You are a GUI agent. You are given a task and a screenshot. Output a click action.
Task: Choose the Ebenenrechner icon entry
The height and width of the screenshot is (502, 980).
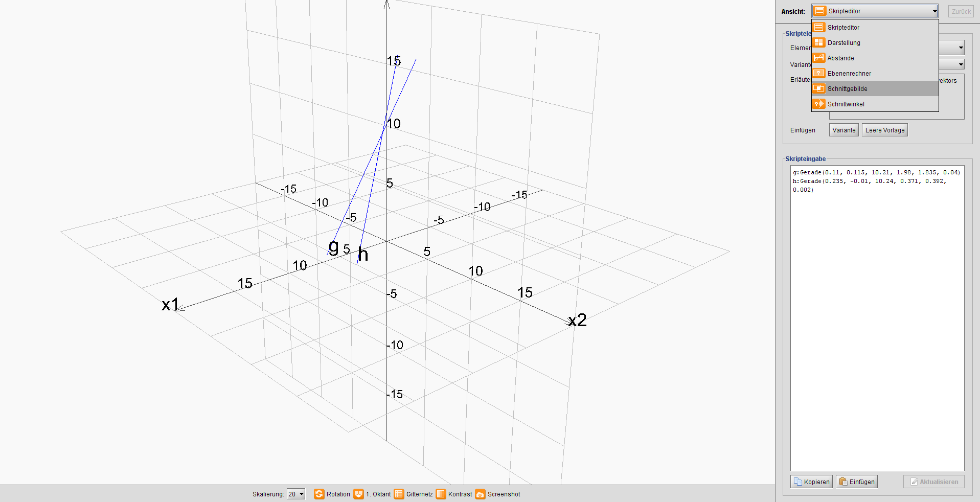coord(819,74)
